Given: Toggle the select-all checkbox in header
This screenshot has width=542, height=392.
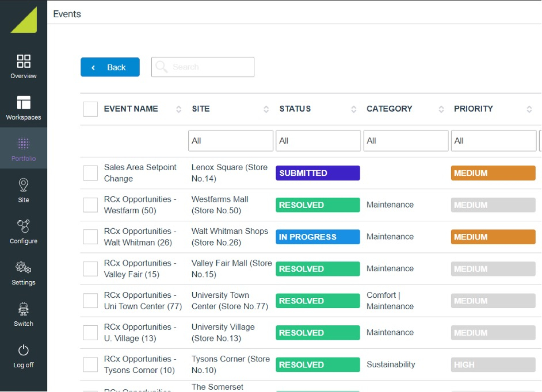Looking at the screenshot, I should [90, 109].
